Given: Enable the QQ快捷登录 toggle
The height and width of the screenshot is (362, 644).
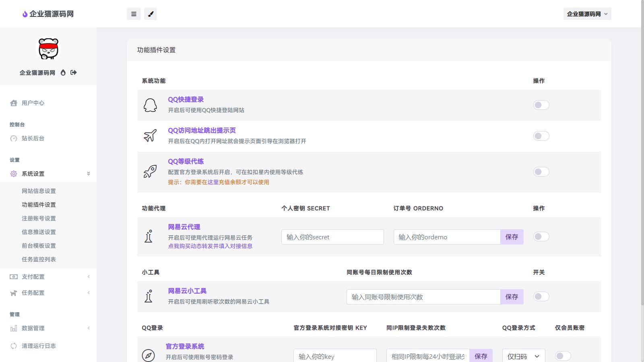Looking at the screenshot, I should pos(541,105).
